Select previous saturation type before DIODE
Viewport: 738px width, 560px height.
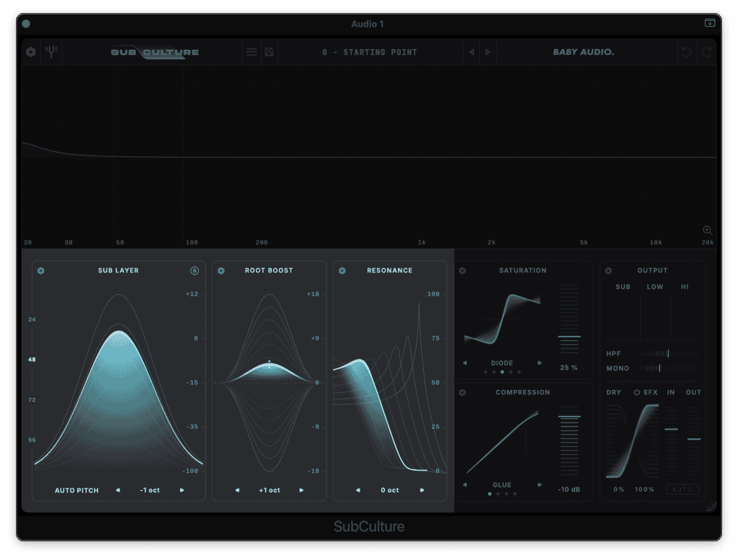tap(465, 363)
